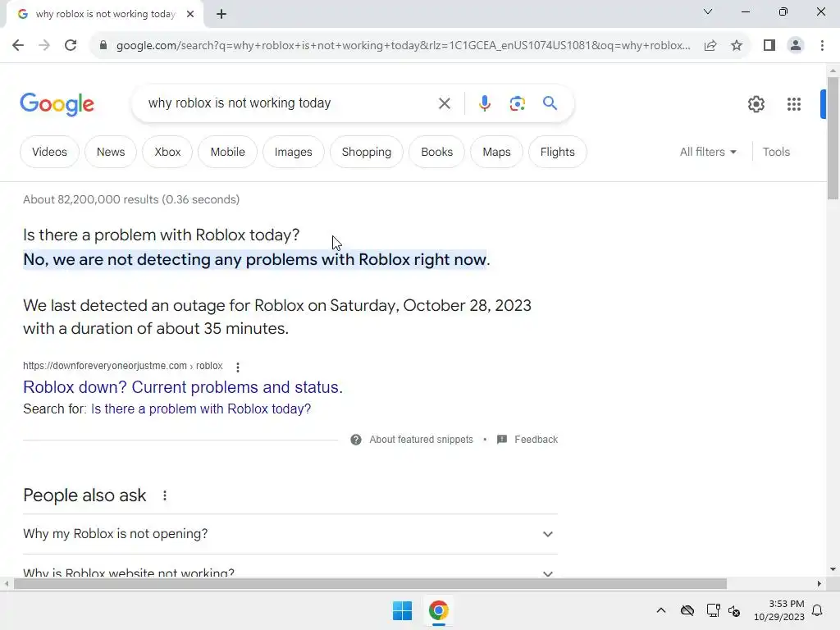Open About featured snippets help
This screenshot has height=630, width=840.
[x=421, y=440]
